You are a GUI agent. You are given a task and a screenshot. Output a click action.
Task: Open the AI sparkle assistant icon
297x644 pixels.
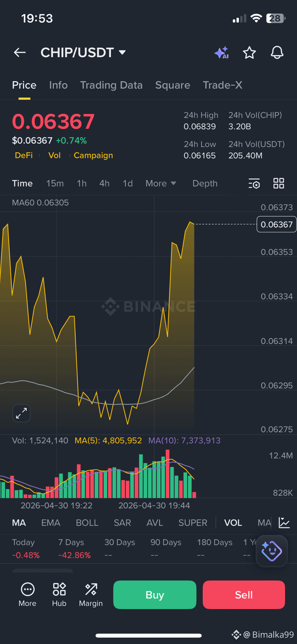222,53
